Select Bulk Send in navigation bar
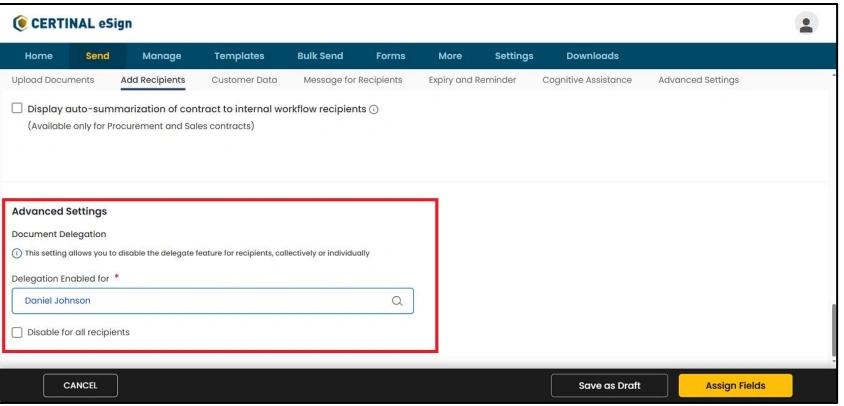Viewport: 844px width, 406px height. 320,56
